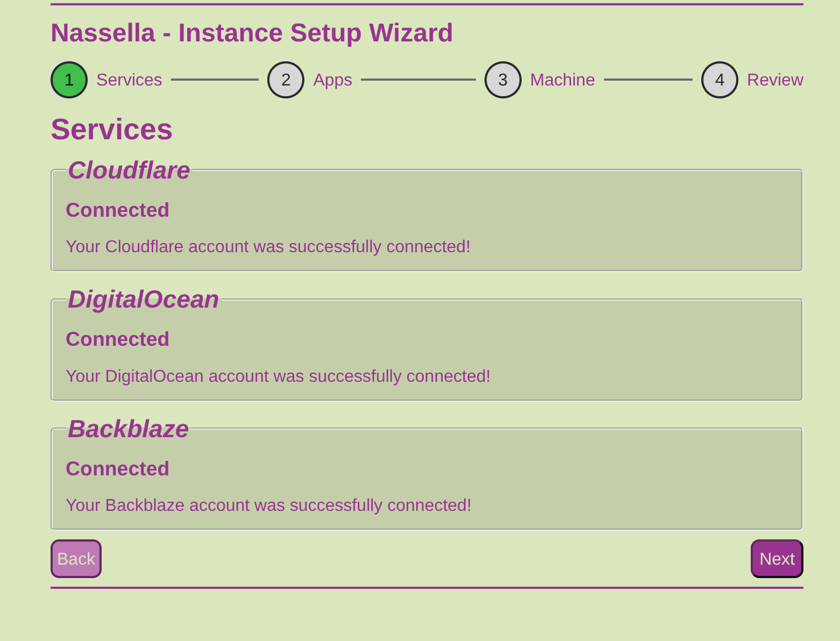The image size is (840, 641).
Task: Click the Back button
Action: click(x=76, y=559)
